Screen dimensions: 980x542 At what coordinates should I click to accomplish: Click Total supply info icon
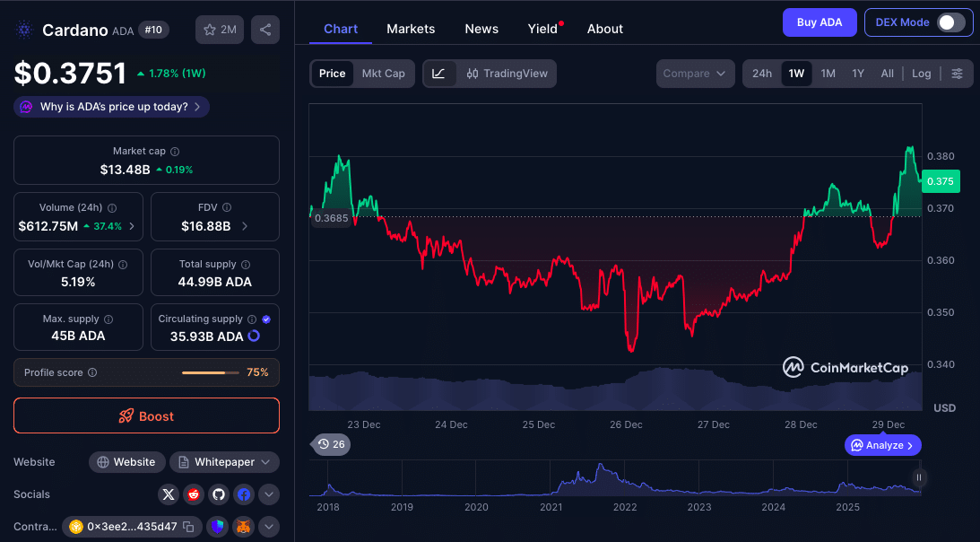pos(246,264)
